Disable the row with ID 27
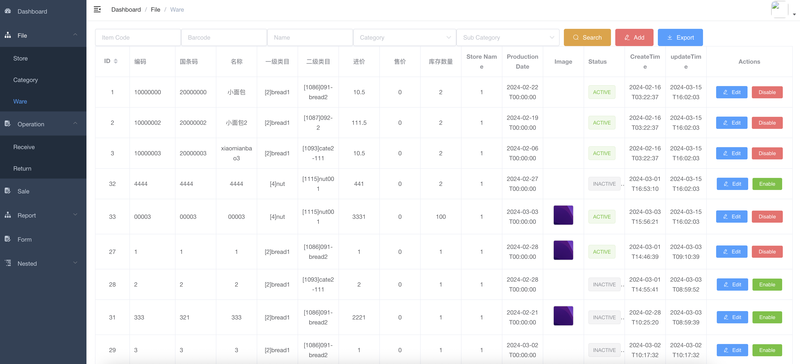The height and width of the screenshot is (364, 800). point(767,252)
